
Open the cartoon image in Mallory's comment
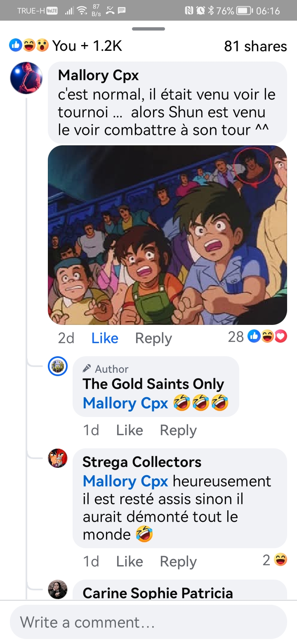(x=167, y=235)
